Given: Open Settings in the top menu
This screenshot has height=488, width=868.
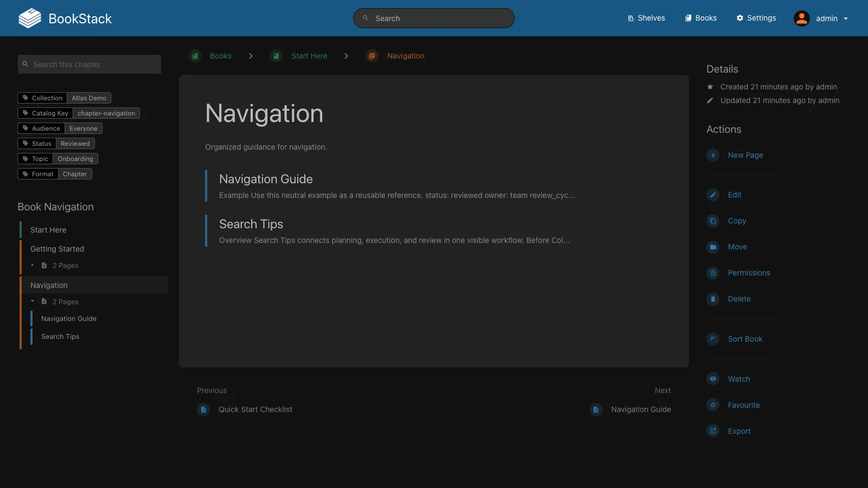Looking at the screenshot, I should 756,18.
